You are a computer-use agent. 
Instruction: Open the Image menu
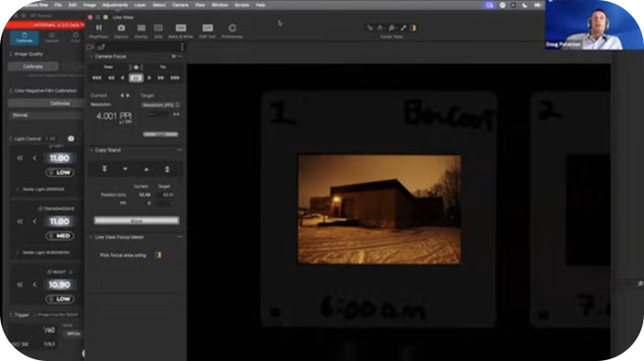pyautogui.click(x=89, y=5)
